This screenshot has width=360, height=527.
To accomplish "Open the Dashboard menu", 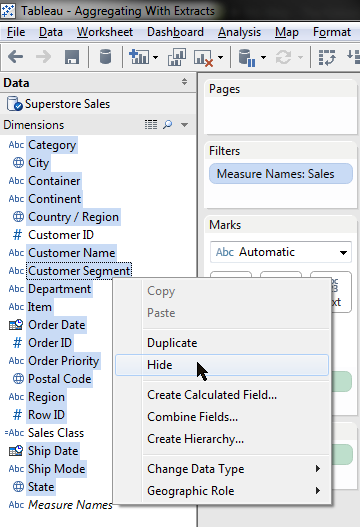I will coord(175,32).
